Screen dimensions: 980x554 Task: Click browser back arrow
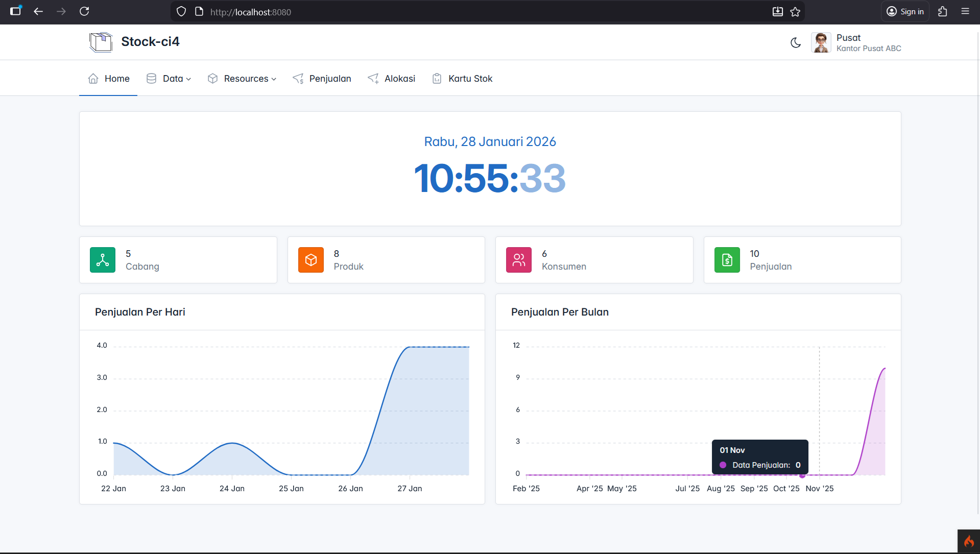(x=38, y=11)
